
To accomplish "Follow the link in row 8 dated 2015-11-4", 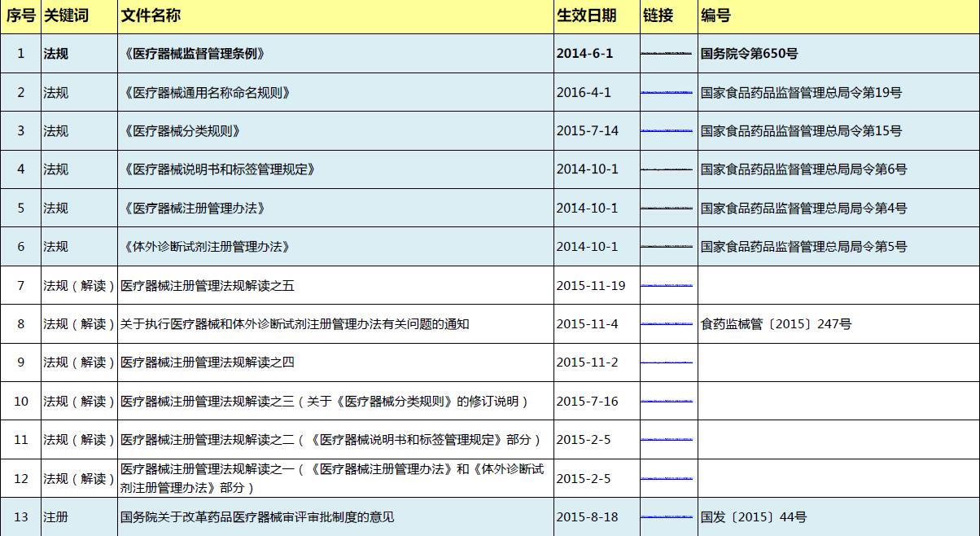I will [667, 324].
